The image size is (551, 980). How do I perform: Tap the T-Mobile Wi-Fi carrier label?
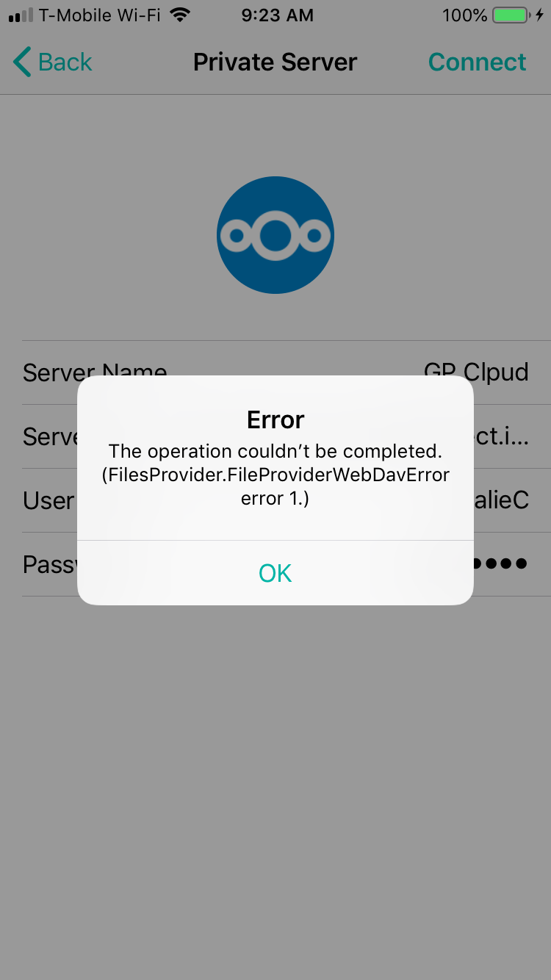coord(99,15)
